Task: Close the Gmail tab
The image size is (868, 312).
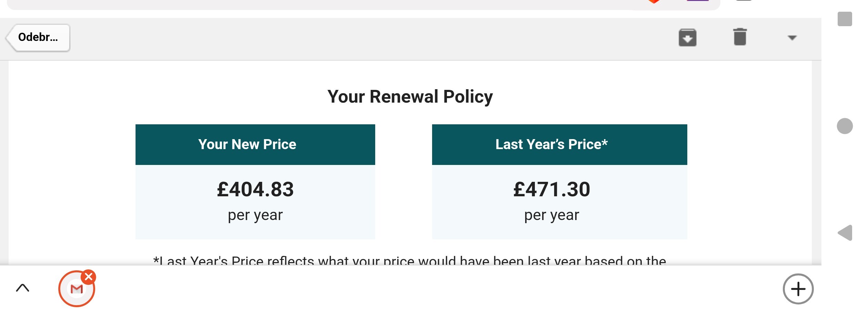Action: pos(89,277)
